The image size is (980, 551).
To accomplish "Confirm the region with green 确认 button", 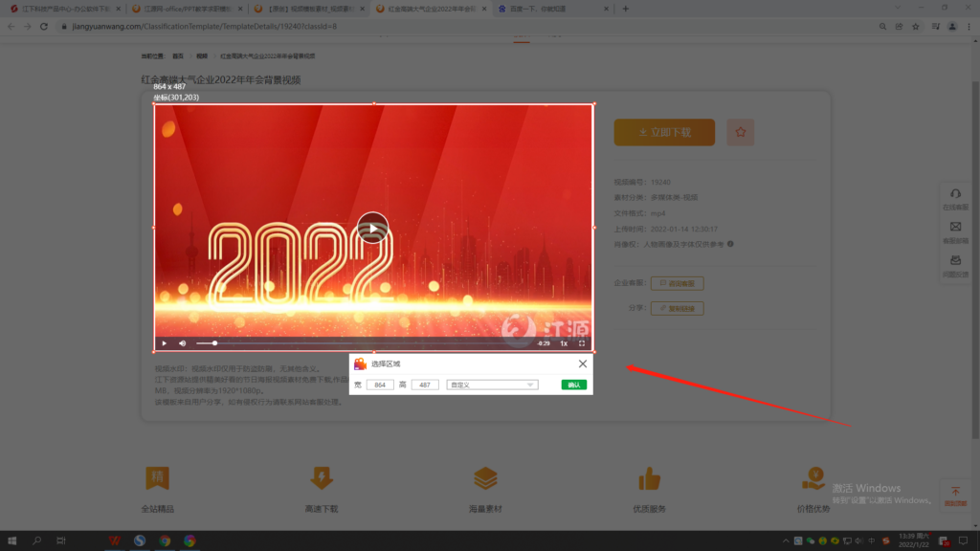I will tap(574, 385).
